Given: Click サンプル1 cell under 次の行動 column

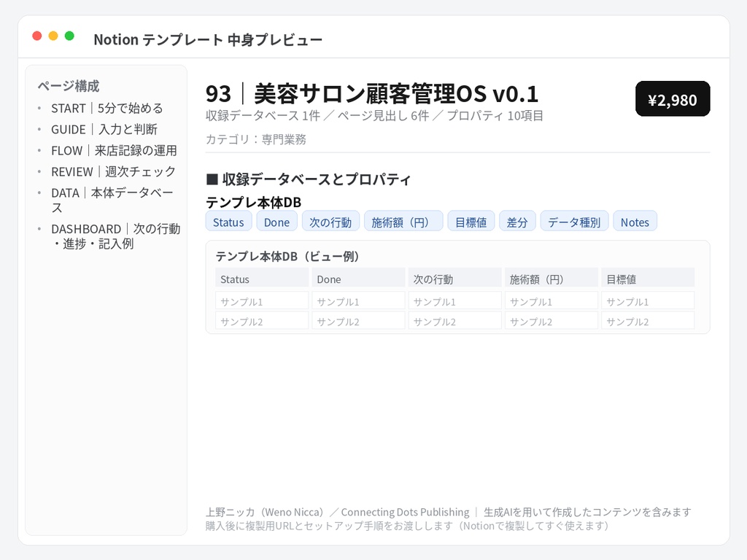Looking at the screenshot, I should [x=455, y=301].
